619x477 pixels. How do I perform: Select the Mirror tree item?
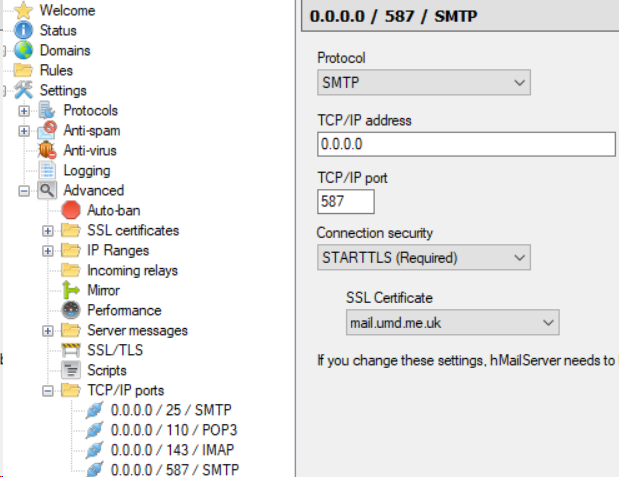(x=103, y=290)
